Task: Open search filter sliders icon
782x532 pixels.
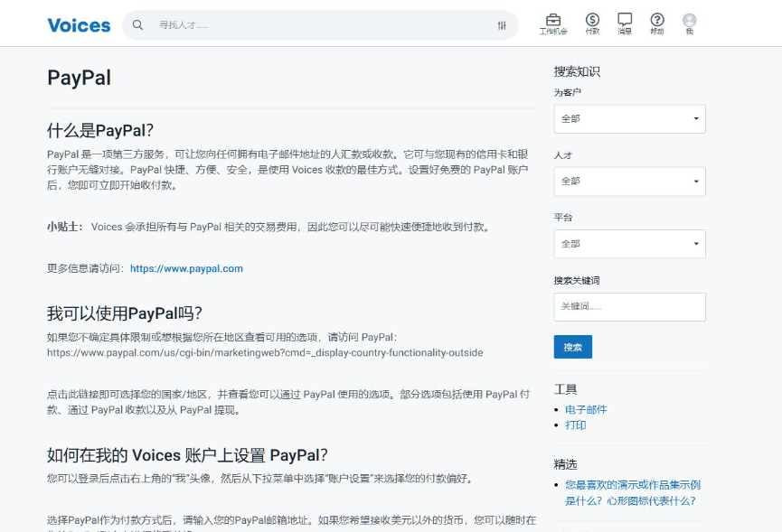Action: [x=502, y=25]
